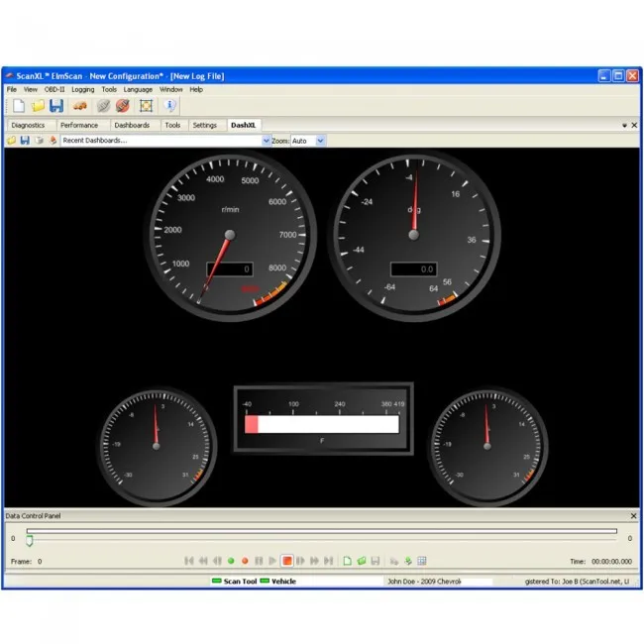Click the New file toolbar icon
This screenshot has height=644, width=644.
point(19,106)
